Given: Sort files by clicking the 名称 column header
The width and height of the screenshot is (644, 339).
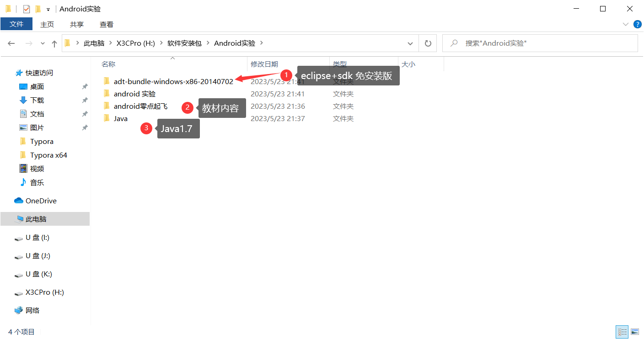Looking at the screenshot, I should pos(108,64).
